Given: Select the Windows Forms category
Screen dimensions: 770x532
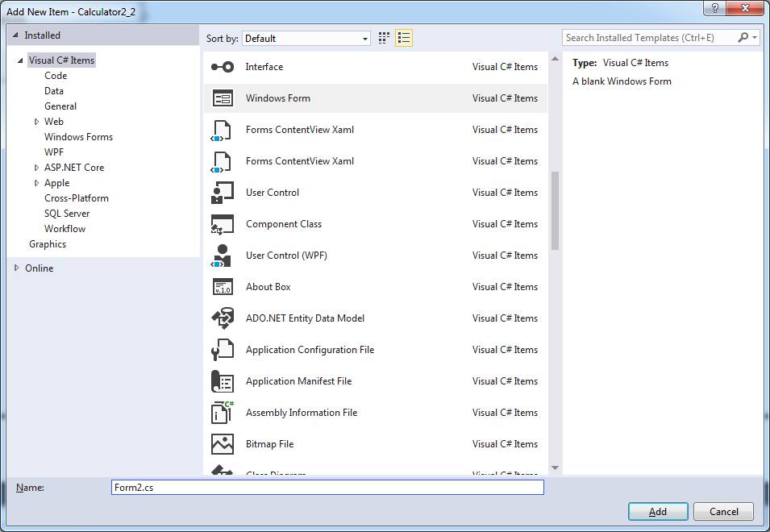Looking at the screenshot, I should 78,137.
